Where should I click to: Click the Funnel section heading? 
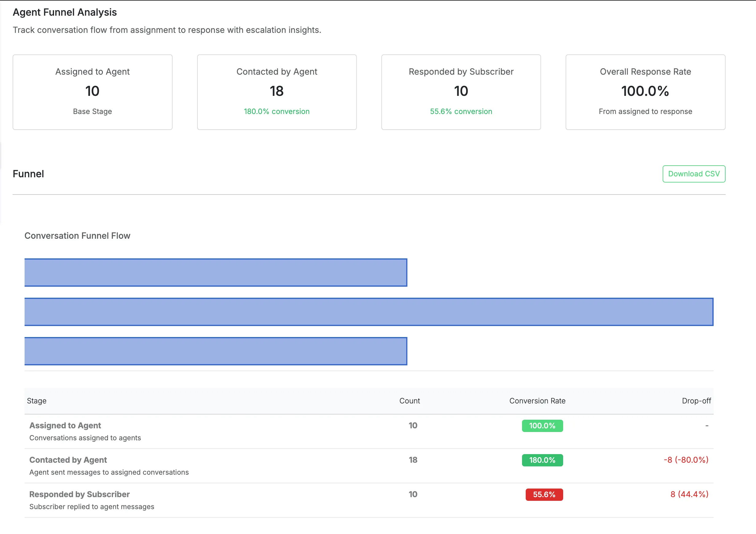pos(28,174)
